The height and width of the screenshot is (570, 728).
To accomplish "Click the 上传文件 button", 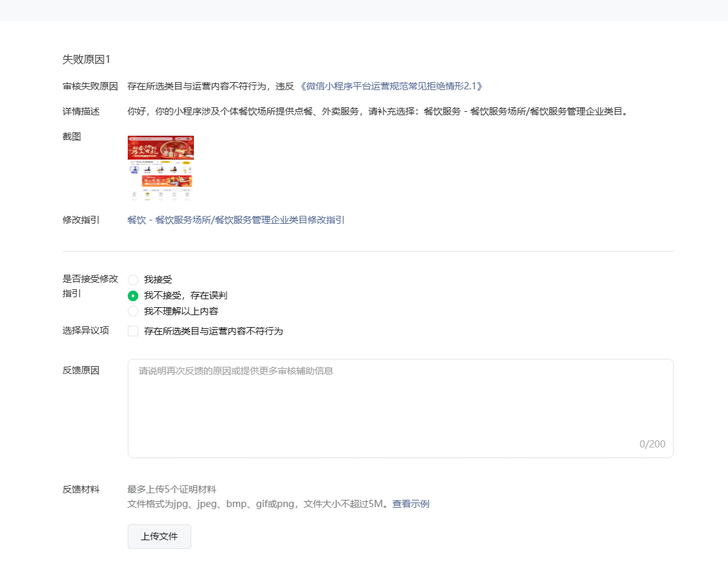I will pos(159,536).
